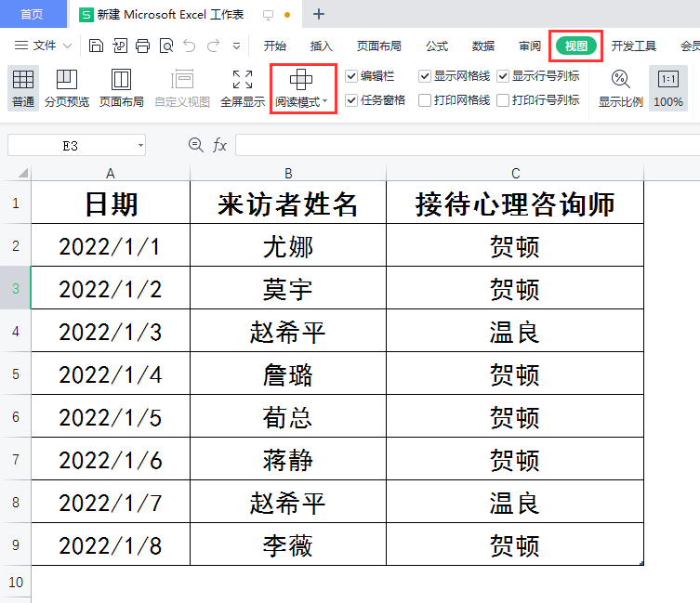The width and height of the screenshot is (700, 603).
Task: Click the export to PDF icon
Action: click(120, 46)
